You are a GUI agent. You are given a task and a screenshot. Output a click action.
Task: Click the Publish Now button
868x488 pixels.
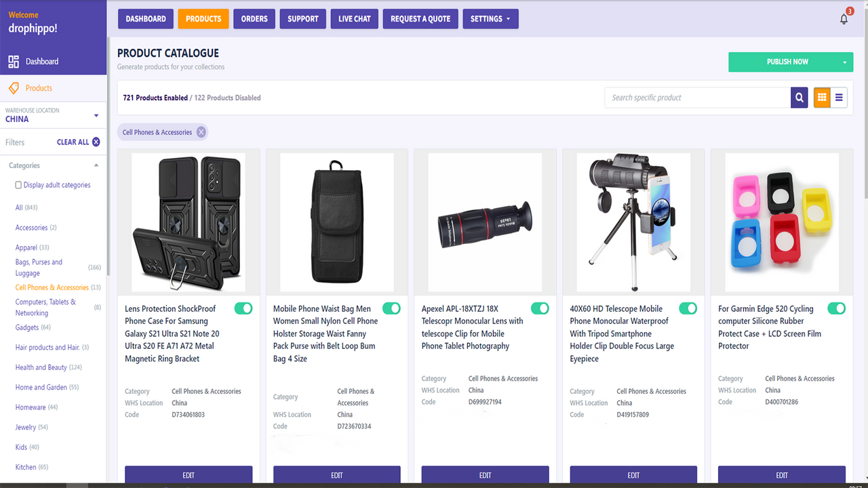[787, 62]
